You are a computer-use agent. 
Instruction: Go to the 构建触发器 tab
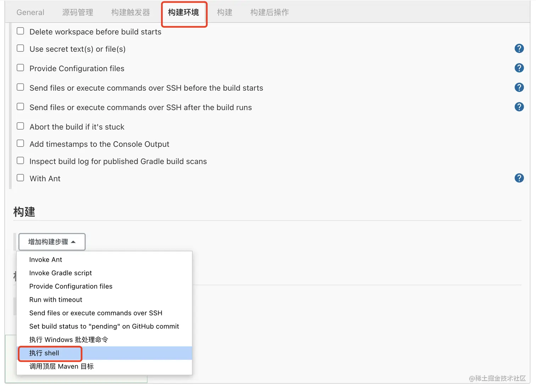point(130,12)
